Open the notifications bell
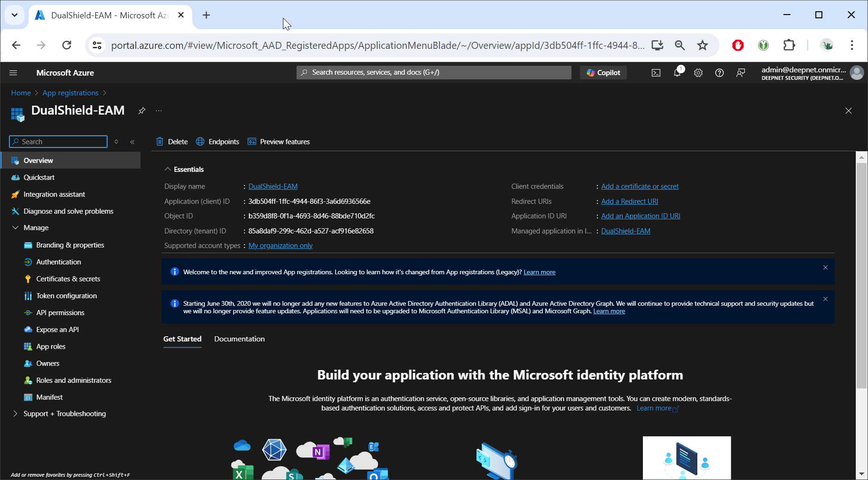The height and width of the screenshot is (480, 868). click(x=677, y=73)
